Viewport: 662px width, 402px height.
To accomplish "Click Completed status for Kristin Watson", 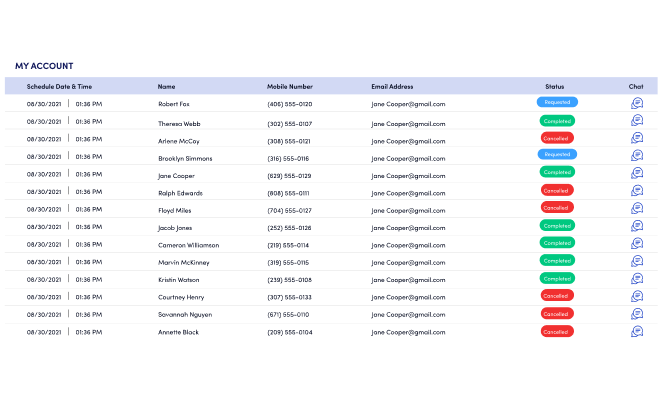I will tap(557, 279).
